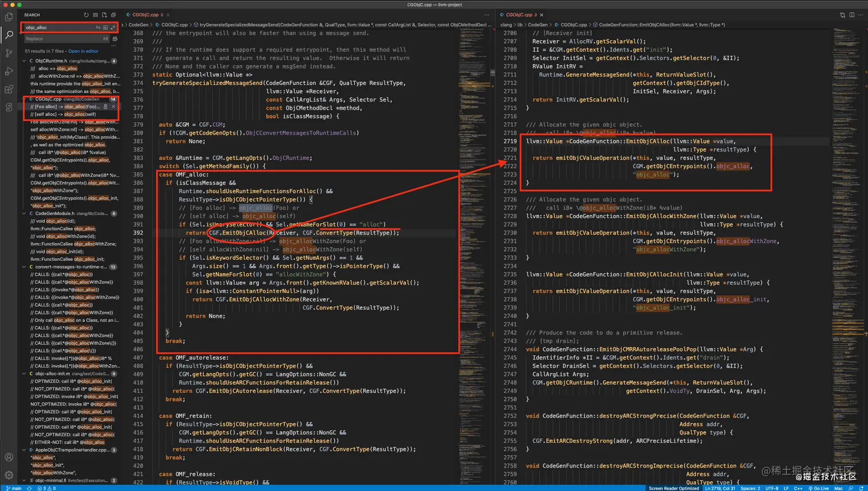Open more actions in right editor group
The height and width of the screenshot is (491, 868).
[861, 15]
